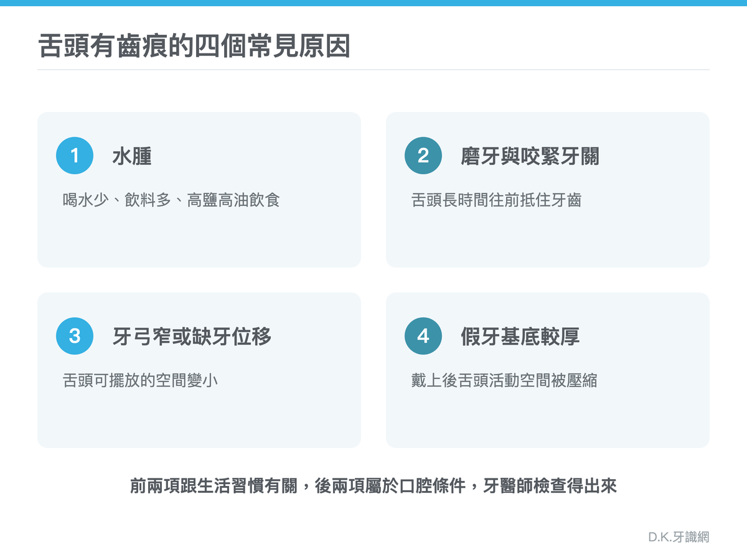Click the D.K.牙識網 credit text

click(678, 537)
